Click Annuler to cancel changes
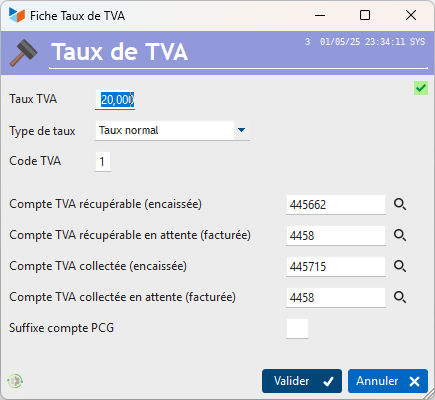 coord(388,381)
